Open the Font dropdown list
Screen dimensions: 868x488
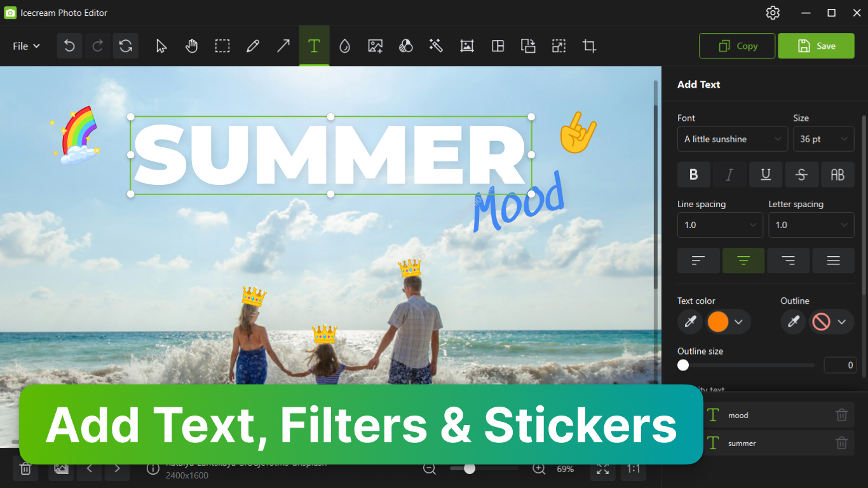732,139
